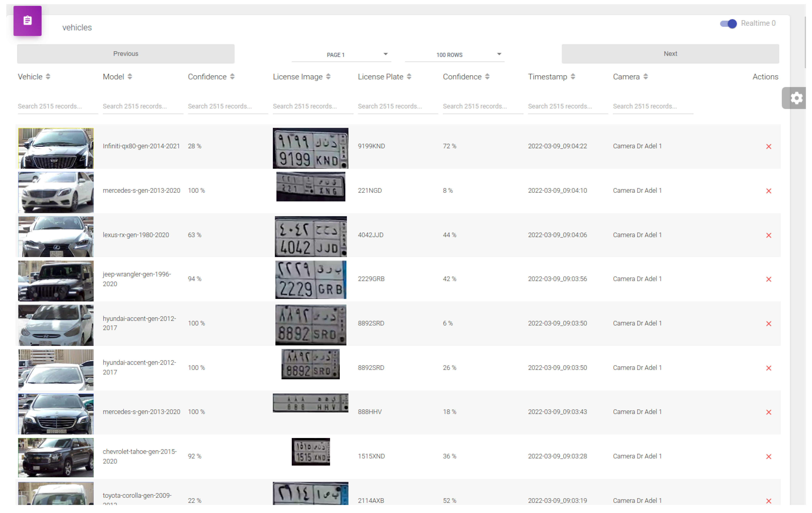Click the 2229GRB plate text
Viewport: 812px width, 513px height.
(x=371, y=279)
